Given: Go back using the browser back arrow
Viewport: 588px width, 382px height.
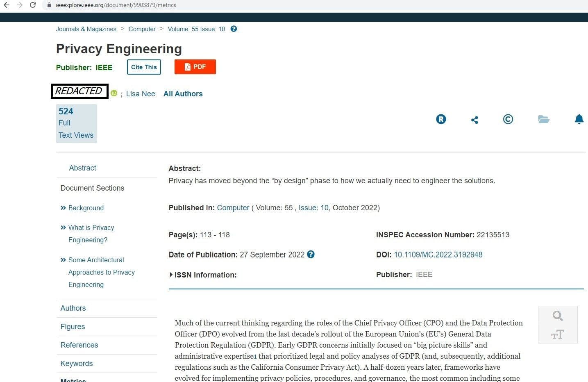Looking at the screenshot, I should [6, 5].
